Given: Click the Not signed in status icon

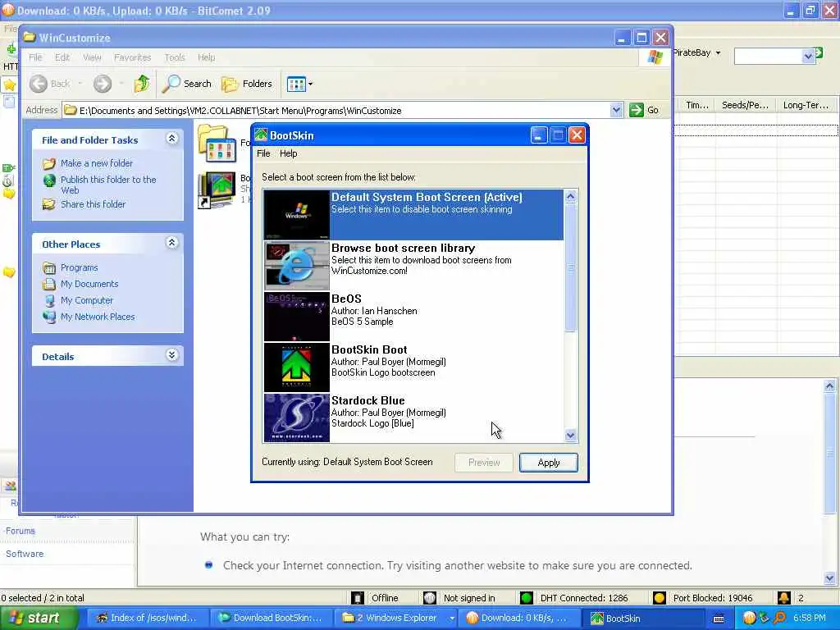Looking at the screenshot, I should point(430,598).
